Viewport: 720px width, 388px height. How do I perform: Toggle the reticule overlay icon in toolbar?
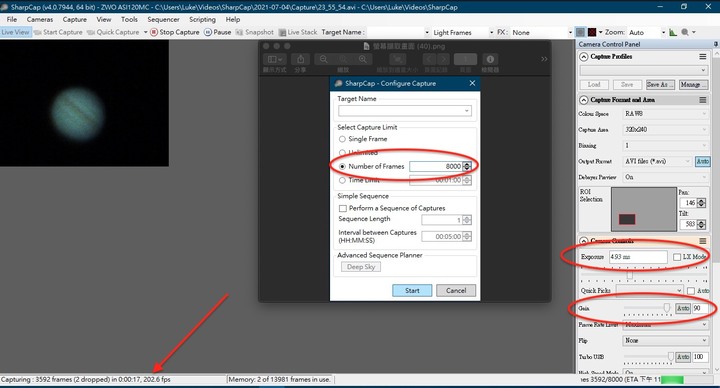pos(580,32)
